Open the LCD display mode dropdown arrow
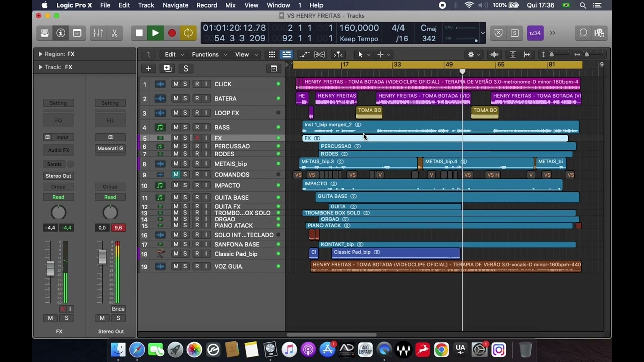This screenshot has height=362, width=644. point(483,33)
